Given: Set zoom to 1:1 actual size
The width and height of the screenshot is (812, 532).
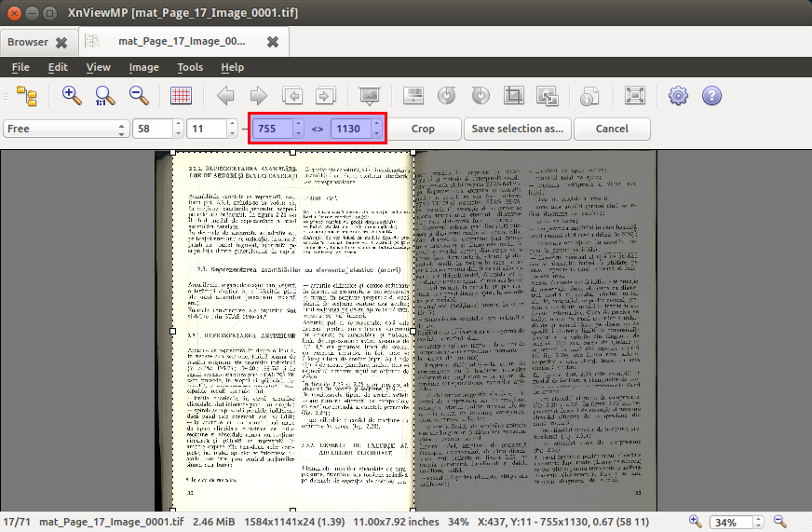Looking at the screenshot, I should pyautogui.click(x=104, y=96).
